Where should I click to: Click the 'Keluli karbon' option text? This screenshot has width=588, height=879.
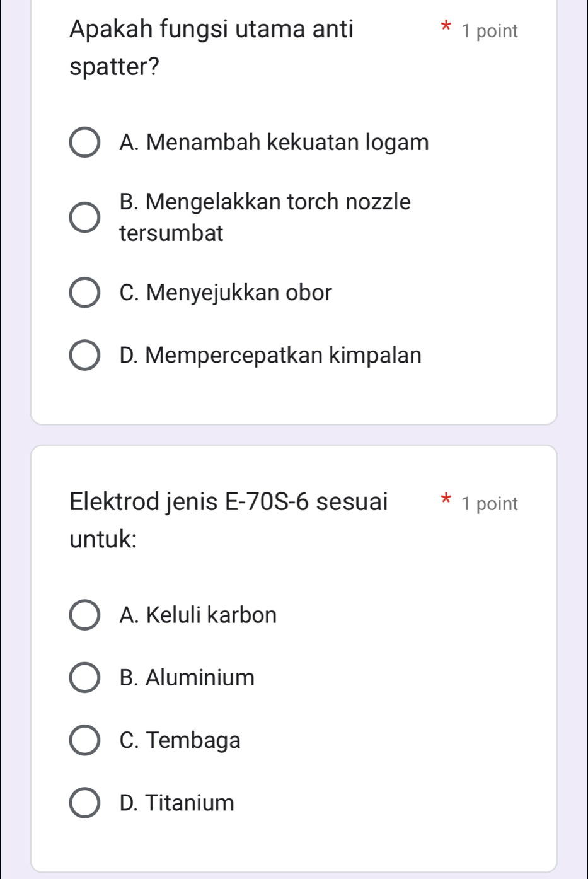198,615
